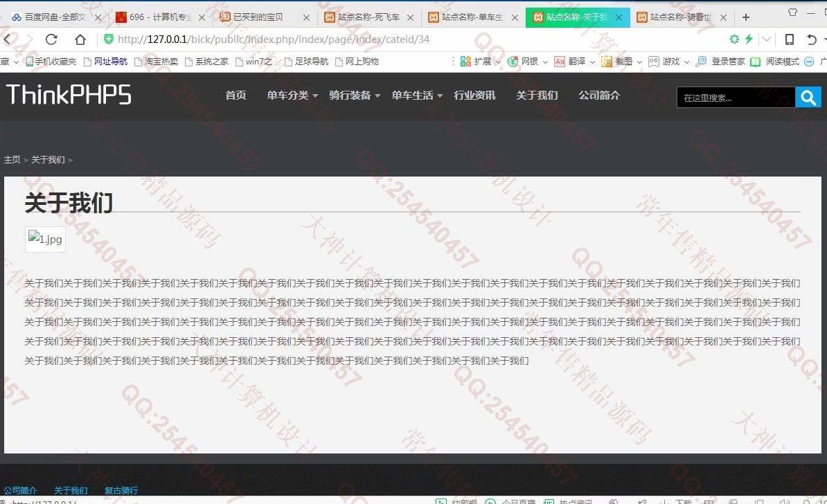This screenshot has height=504, width=827.
Task: Open the 足球导航 bookmark
Action: 306,61
